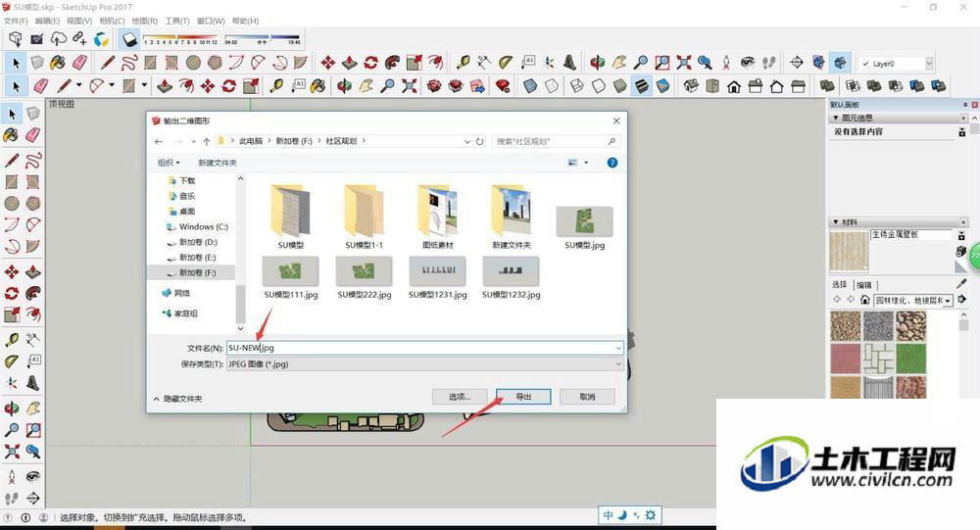980x530 pixels.
Task: Expand the Rectangle tool dropdown arrow in the third toolbar row
Action: tap(144, 85)
